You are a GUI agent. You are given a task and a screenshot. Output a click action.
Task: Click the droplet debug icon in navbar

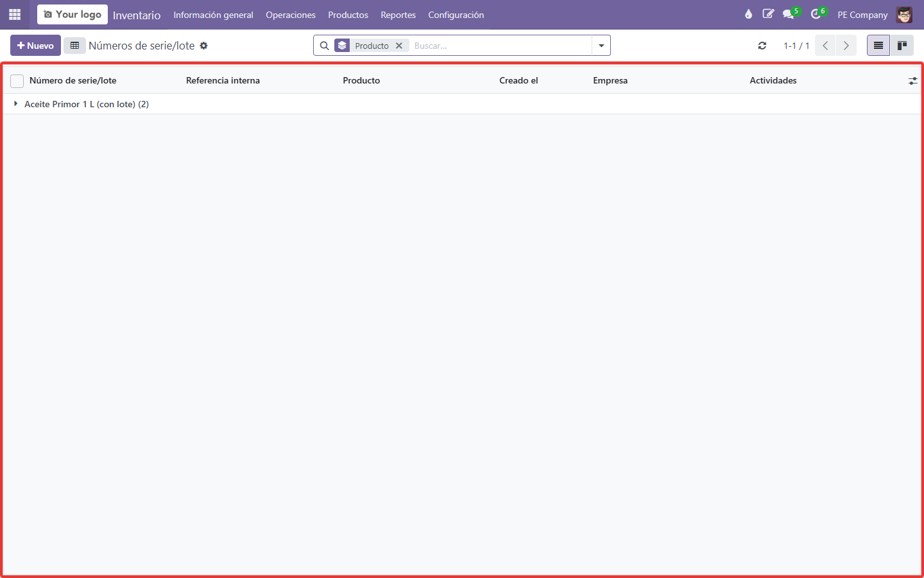tap(748, 14)
